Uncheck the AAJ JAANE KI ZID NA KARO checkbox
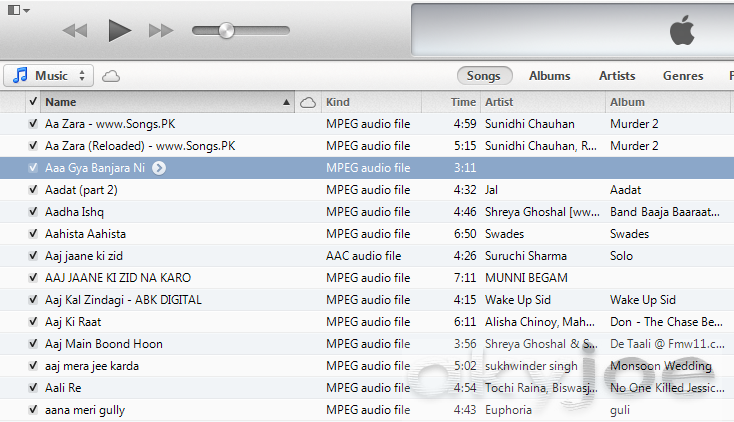The width and height of the screenshot is (734, 422). click(x=33, y=278)
